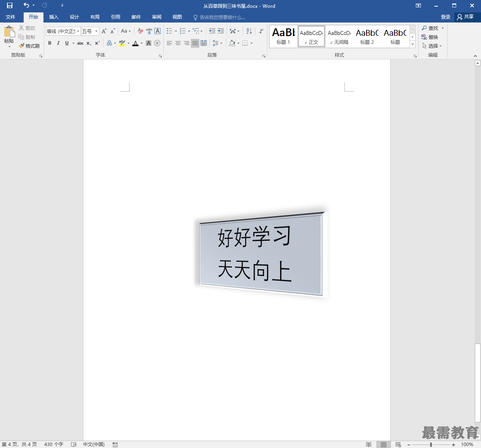Open the 视图 ribbon tab
The image size is (481, 448).
pos(177,17)
